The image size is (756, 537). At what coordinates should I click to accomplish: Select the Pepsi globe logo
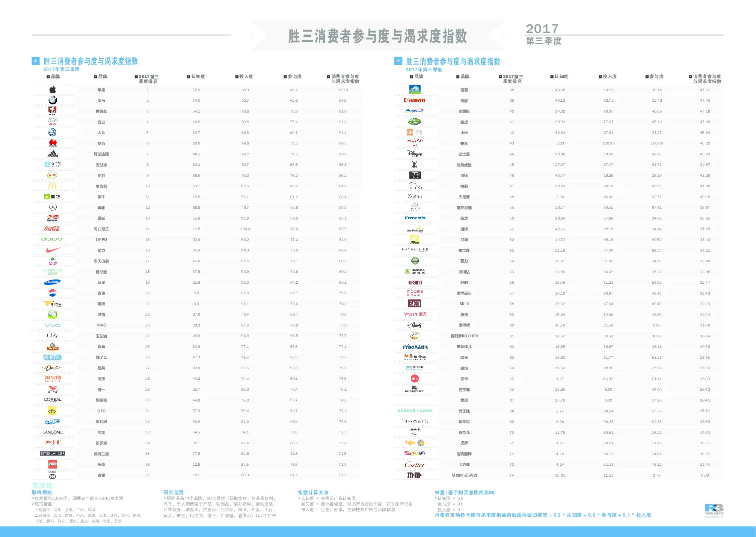click(x=53, y=293)
